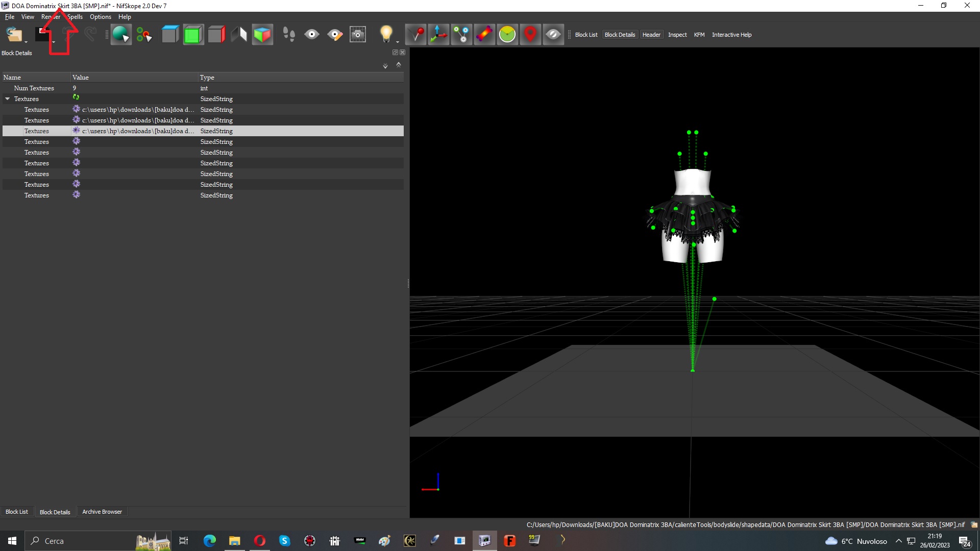
Task: Select the highlighted third texture path row
Action: click(x=203, y=131)
